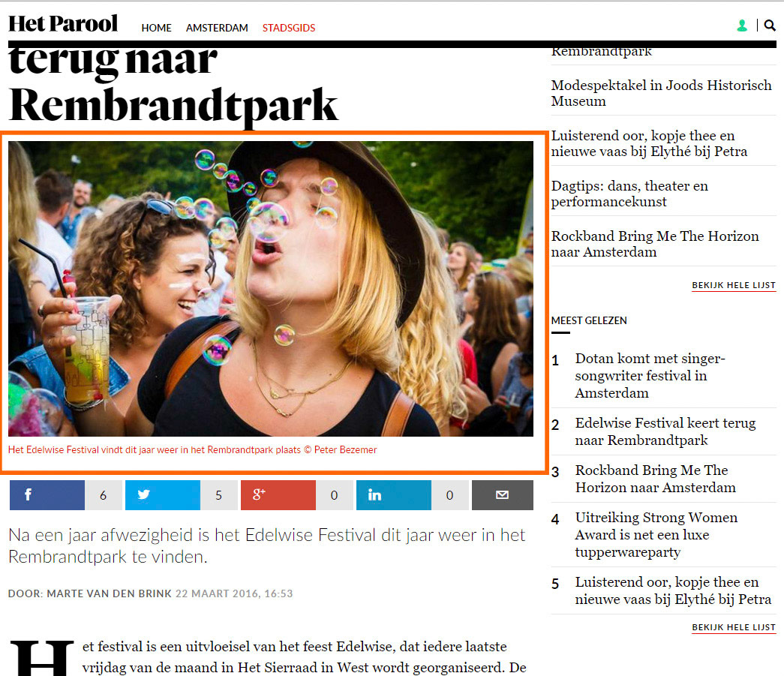Viewport: 784px width, 676px height.
Task: Go to HOME in navigation
Action: coord(157,28)
